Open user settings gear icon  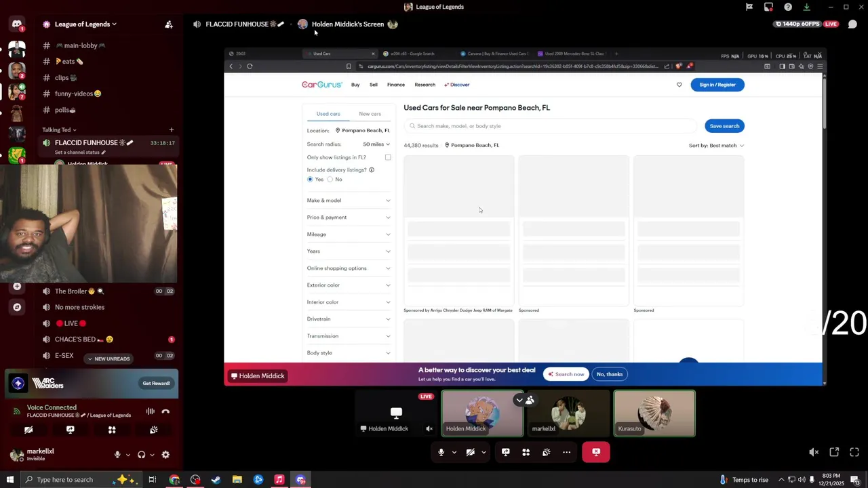click(165, 455)
